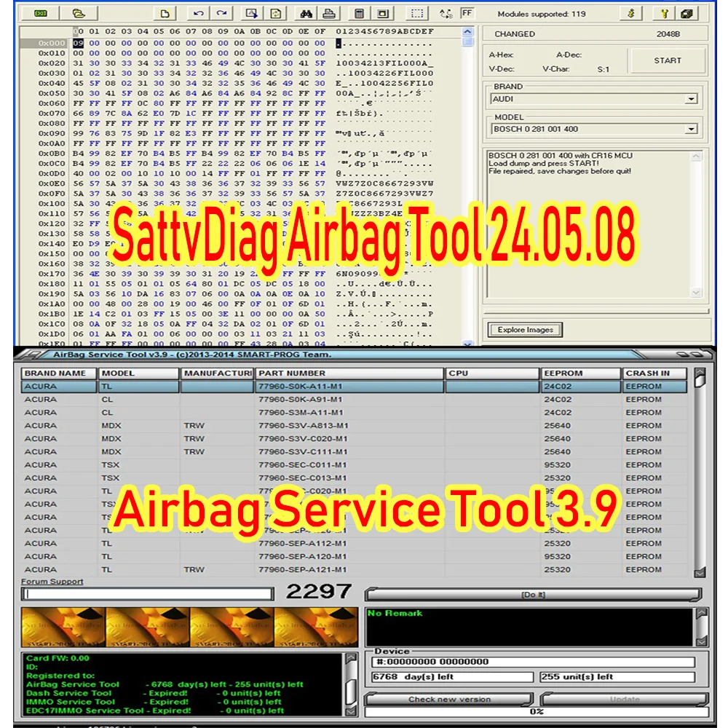
Task: Click the Explore Images button
Action: (526, 329)
